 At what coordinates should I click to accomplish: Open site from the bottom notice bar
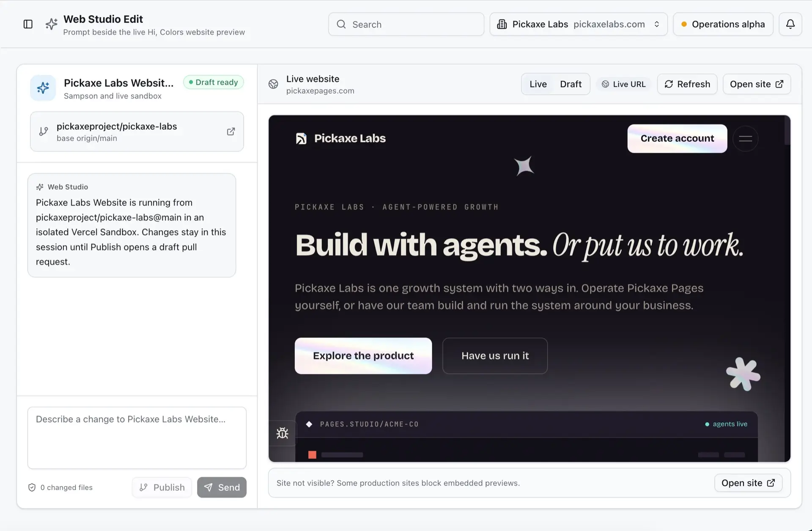tap(748, 483)
